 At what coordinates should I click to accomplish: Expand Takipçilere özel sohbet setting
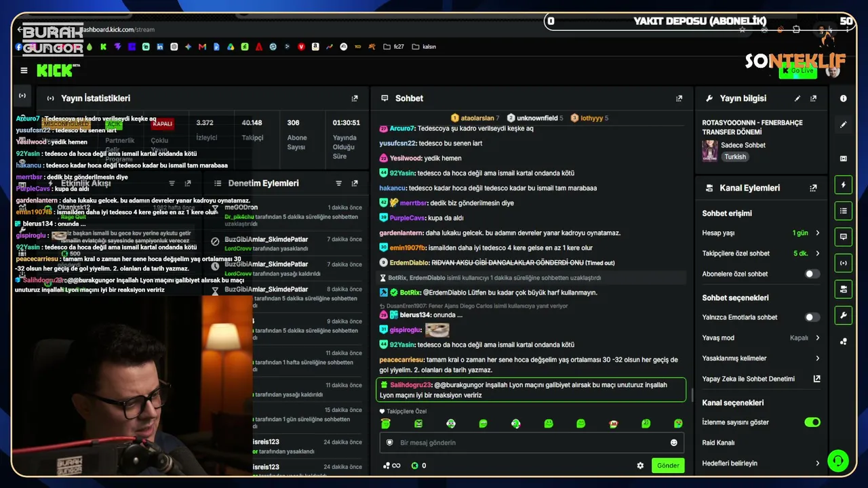tap(762, 253)
